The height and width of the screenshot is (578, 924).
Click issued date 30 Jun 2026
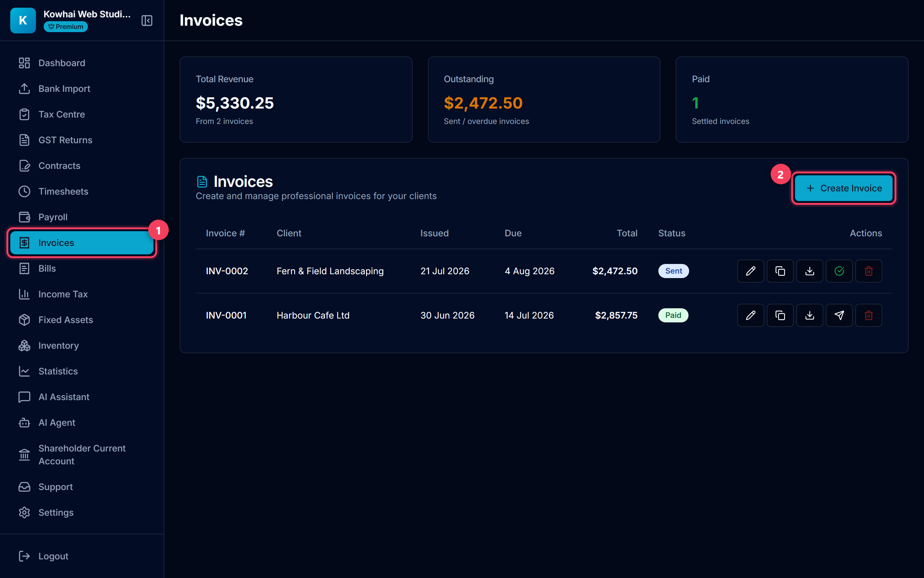point(448,315)
